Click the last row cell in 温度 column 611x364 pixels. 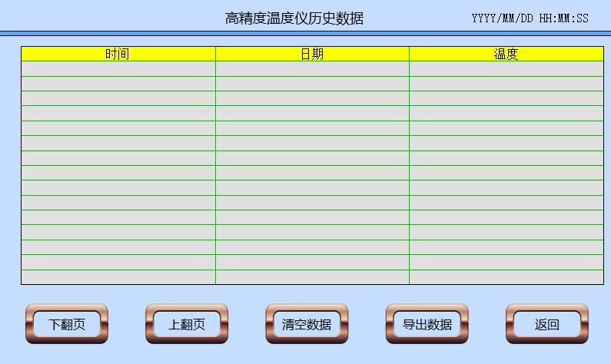[506, 277]
